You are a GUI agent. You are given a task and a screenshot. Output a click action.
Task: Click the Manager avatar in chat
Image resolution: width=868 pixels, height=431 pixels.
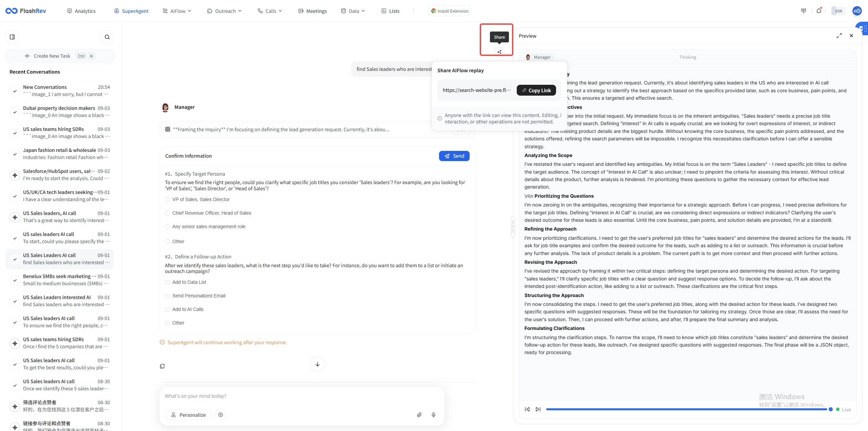coord(165,107)
